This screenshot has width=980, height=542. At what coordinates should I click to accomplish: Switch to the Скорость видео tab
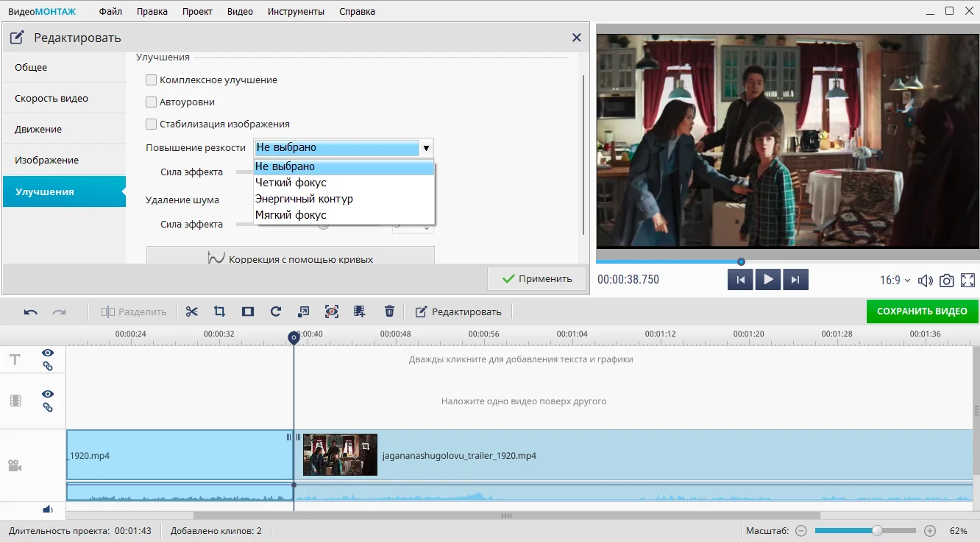(52, 98)
